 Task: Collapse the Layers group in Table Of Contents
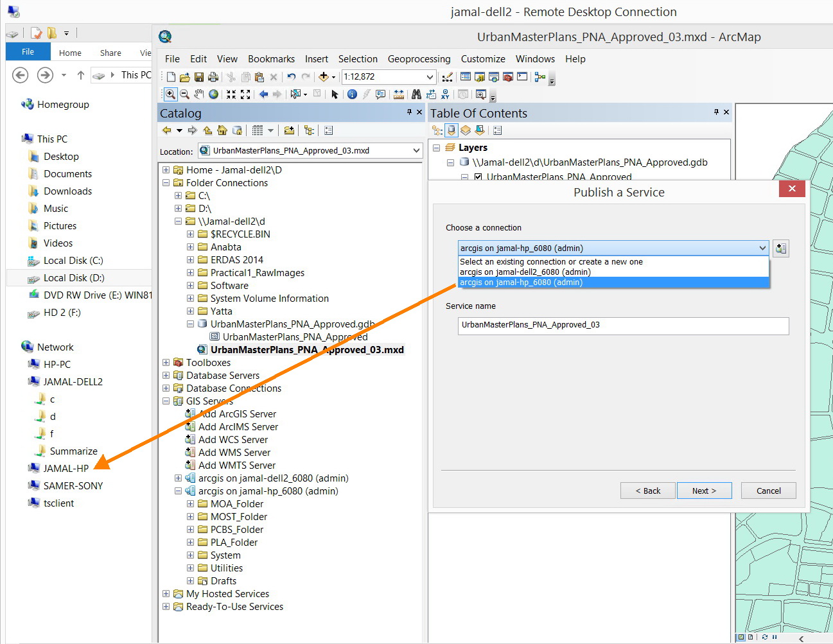(x=437, y=148)
